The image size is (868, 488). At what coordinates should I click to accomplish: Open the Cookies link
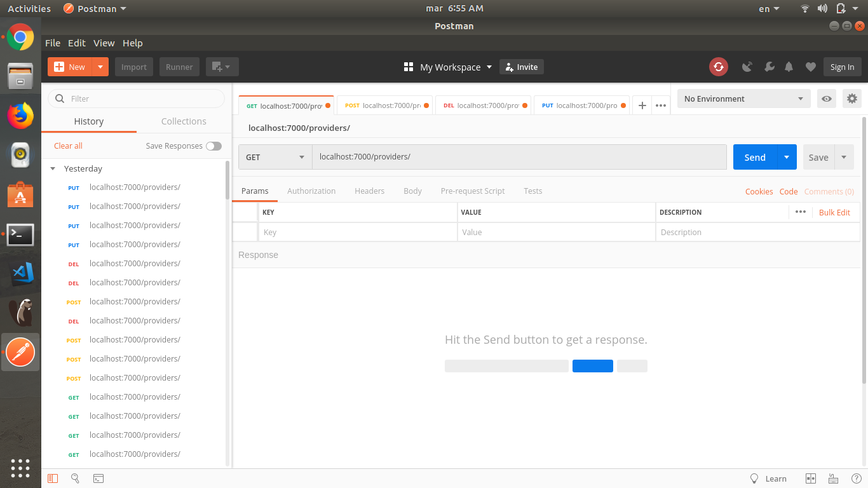point(759,191)
